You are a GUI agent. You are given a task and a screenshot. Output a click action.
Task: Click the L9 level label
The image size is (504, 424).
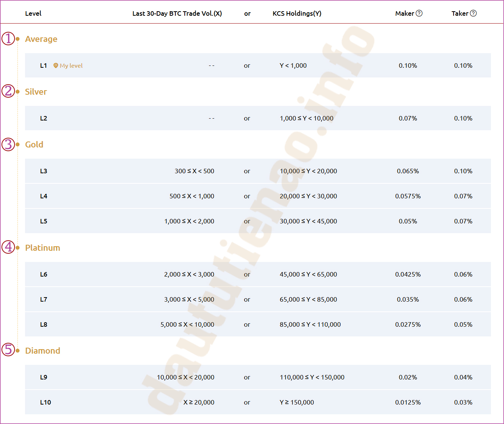pos(44,377)
